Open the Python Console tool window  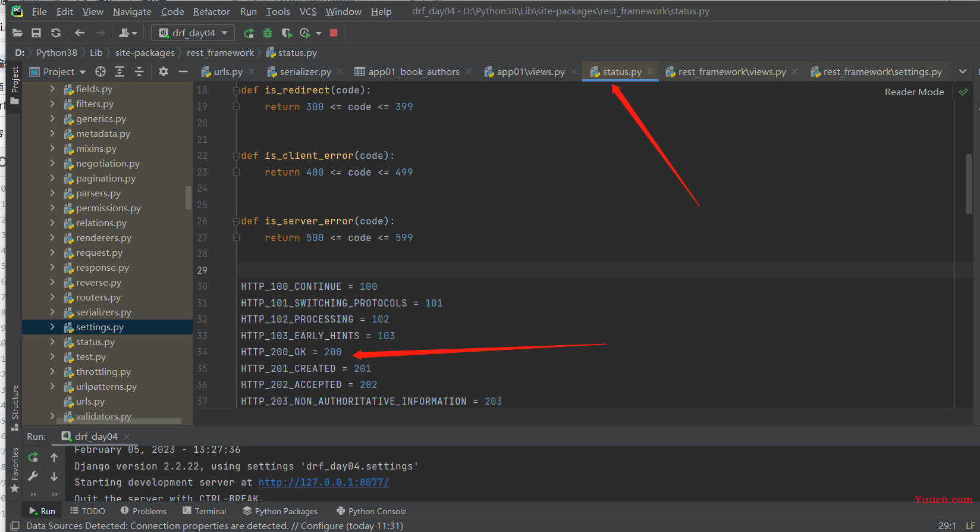point(371,511)
